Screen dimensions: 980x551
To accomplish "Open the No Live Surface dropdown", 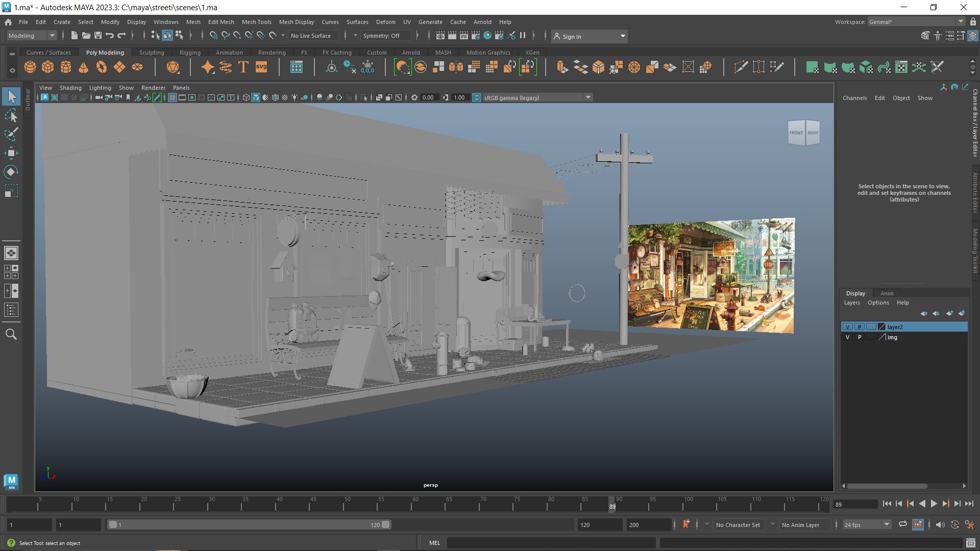I will tap(313, 35).
